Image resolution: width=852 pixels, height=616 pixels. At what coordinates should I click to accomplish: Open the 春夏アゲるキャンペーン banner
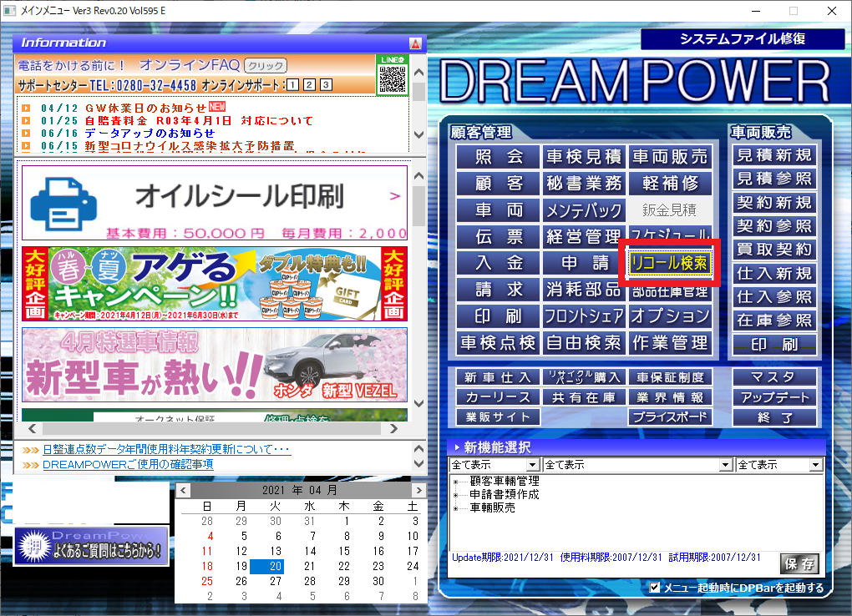215,284
